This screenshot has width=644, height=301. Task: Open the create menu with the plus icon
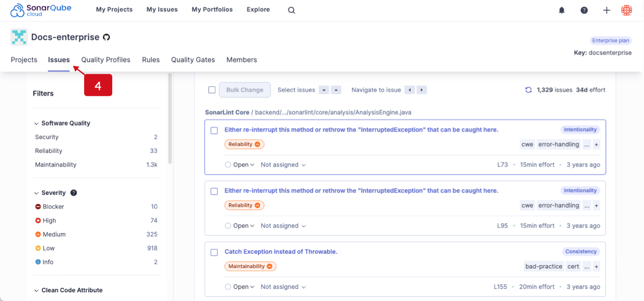coord(606,10)
